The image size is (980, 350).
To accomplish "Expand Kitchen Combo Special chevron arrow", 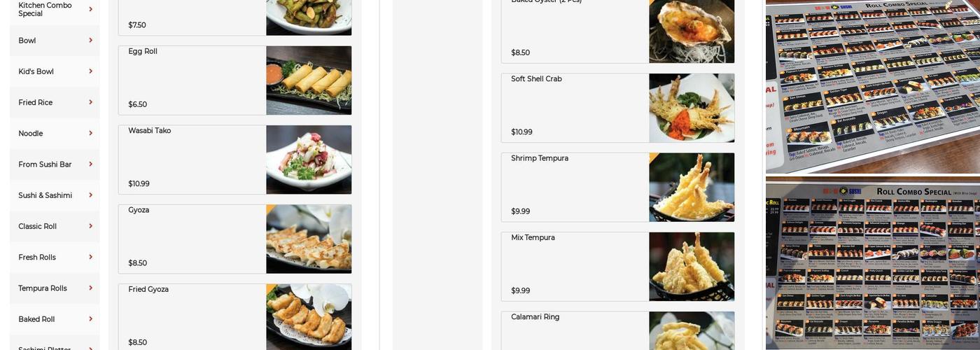I will point(90,9).
